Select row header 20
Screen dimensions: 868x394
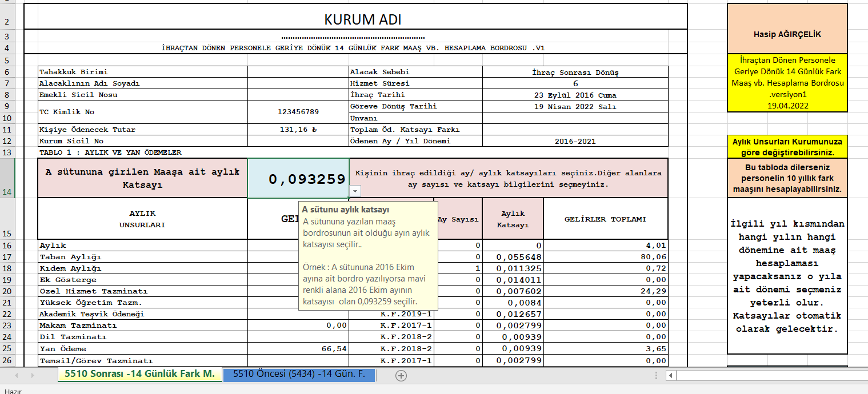[x=7, y=291]
